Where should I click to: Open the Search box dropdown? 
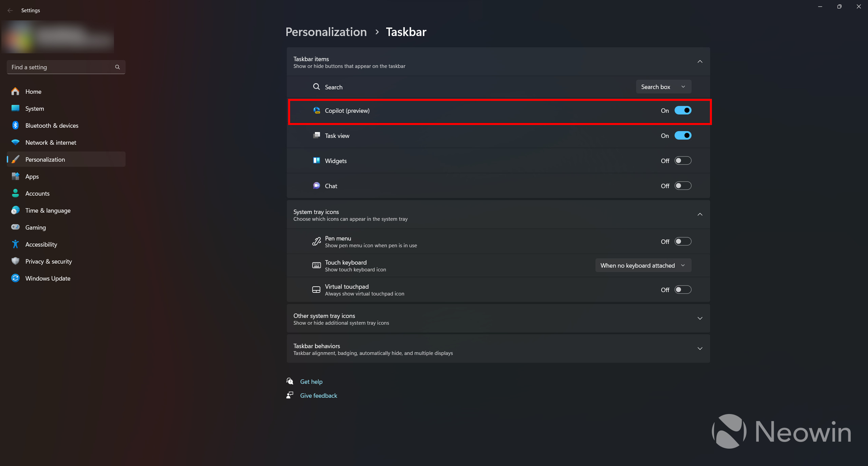pos(663,87)
